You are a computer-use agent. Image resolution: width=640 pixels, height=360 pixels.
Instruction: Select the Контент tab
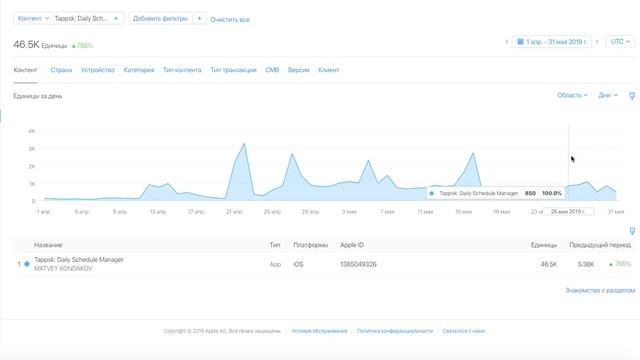click(25, 70)
